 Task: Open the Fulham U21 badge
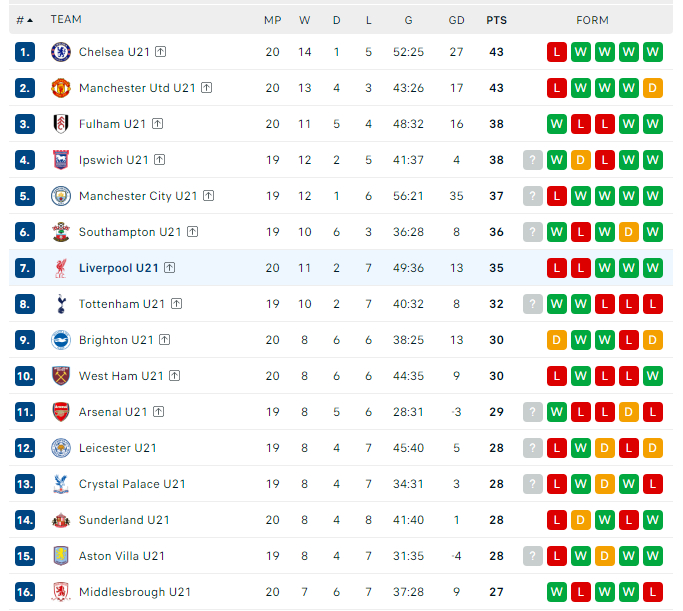click(61, 124)
